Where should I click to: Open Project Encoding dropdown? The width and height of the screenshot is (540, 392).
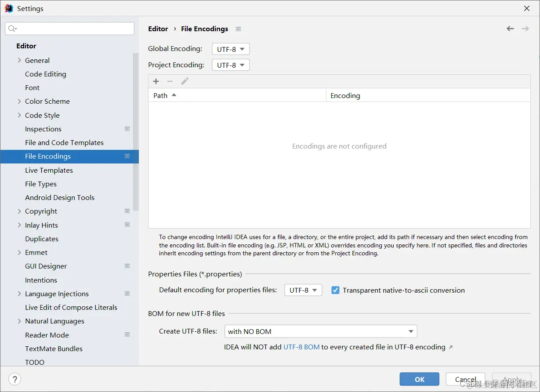[231, 65]
